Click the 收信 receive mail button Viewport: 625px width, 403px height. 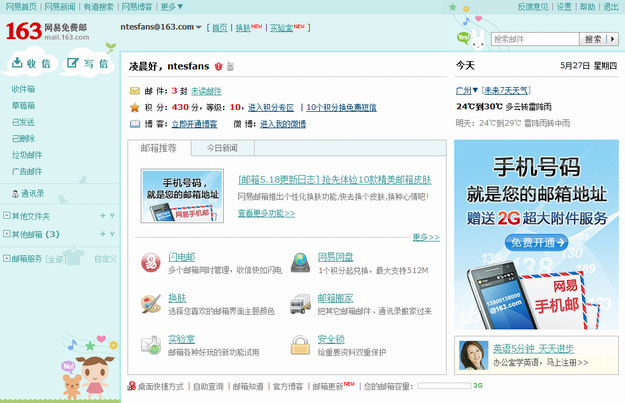point(31,63)
